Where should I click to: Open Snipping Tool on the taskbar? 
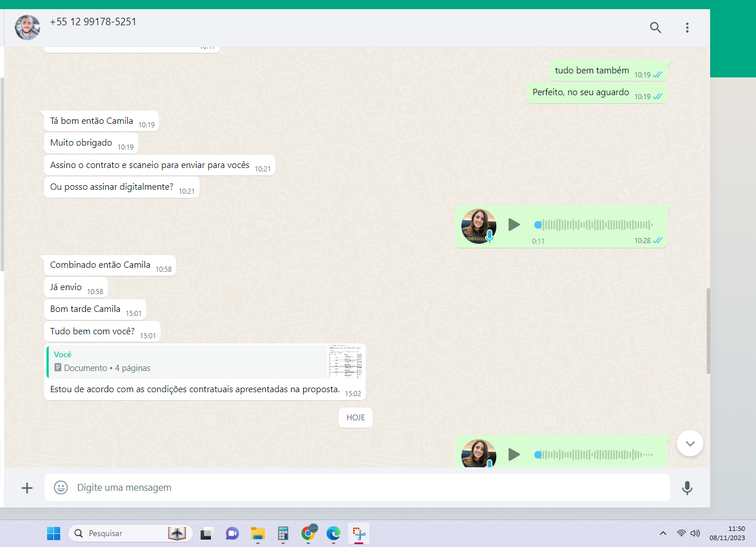pos(359,533)
